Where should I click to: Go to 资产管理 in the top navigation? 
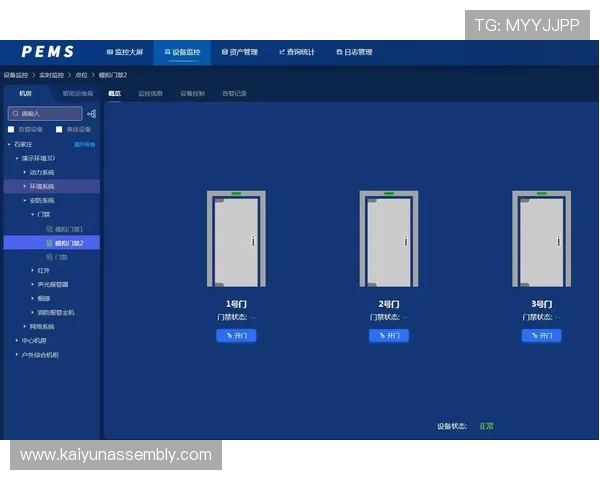[x=238, y=52]
